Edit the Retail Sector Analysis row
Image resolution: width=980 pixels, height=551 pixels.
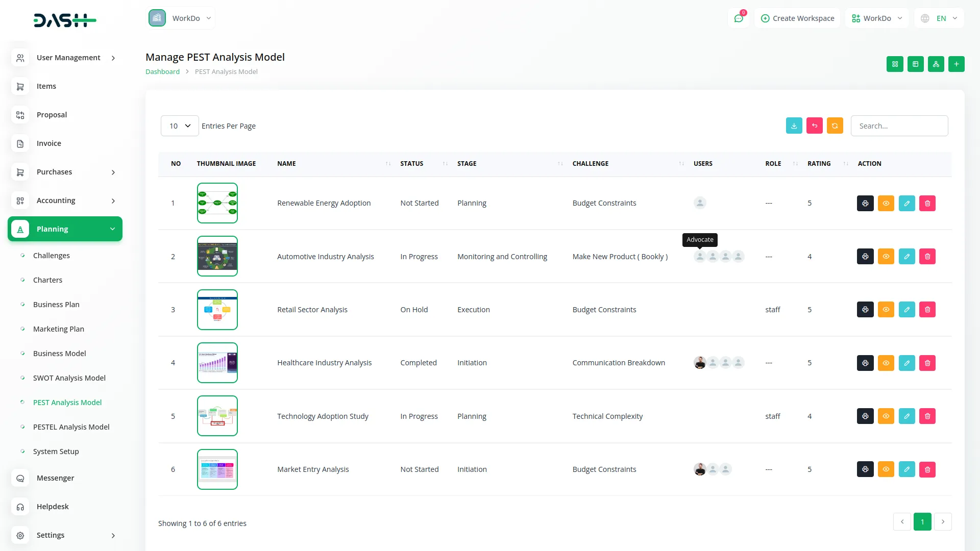point(906,310)
